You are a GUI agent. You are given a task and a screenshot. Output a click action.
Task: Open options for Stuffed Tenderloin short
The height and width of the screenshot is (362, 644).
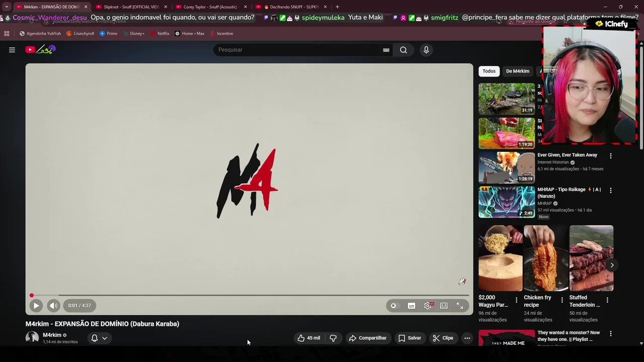click(607, 300)
